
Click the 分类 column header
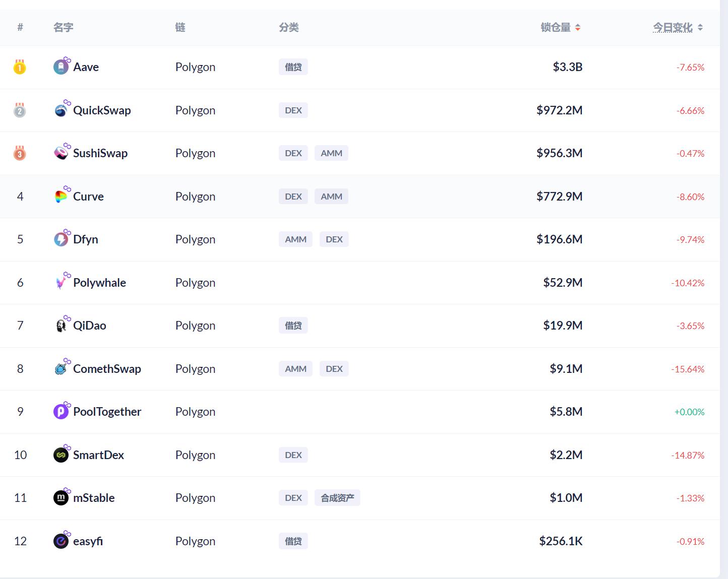(289, 28)
